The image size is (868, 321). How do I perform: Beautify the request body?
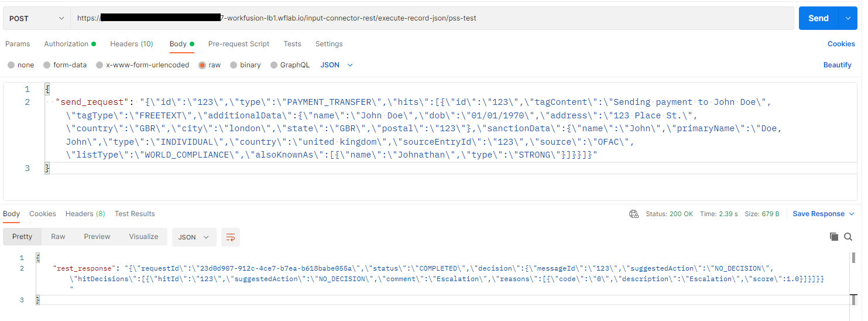[x=837, y=65]
